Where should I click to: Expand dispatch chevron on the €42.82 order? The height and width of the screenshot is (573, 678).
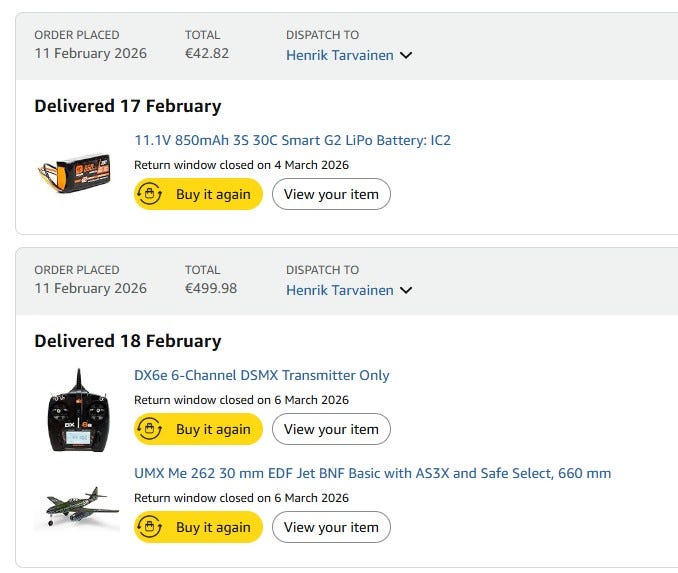coord(406,56)
